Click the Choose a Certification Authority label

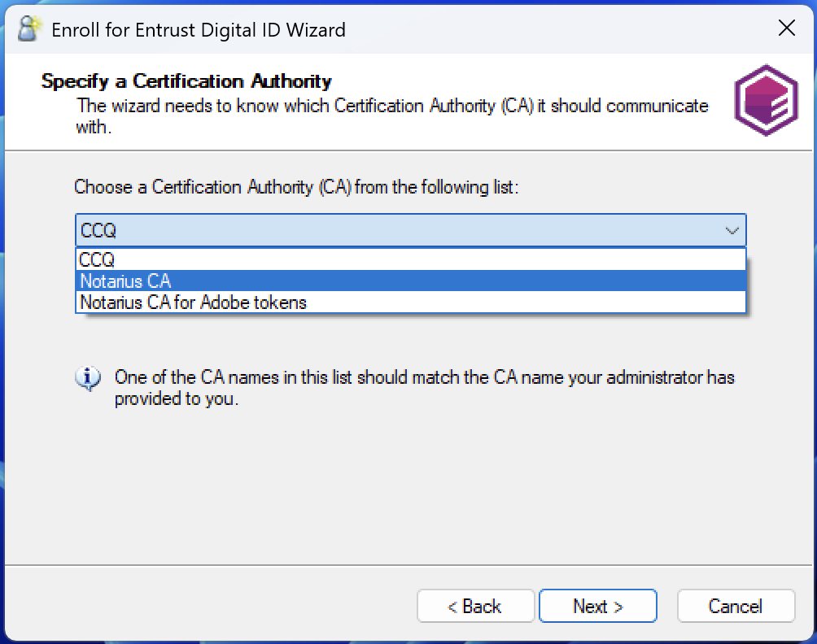pyautogui.click(x=296, y=187)
